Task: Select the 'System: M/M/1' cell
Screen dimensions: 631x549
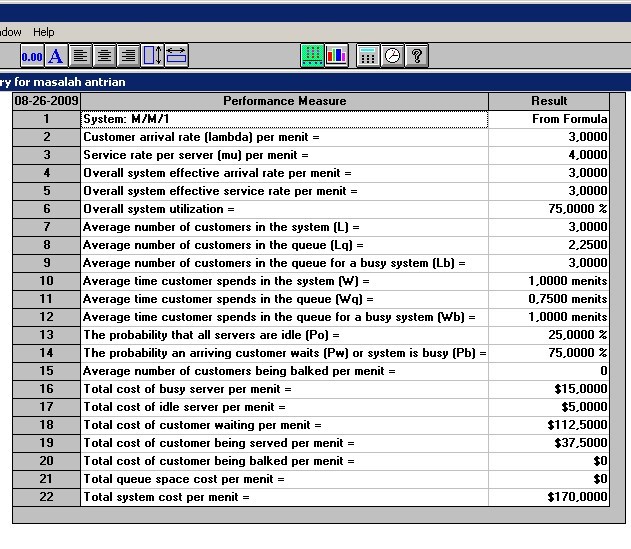Action: [x=285, y=119]
